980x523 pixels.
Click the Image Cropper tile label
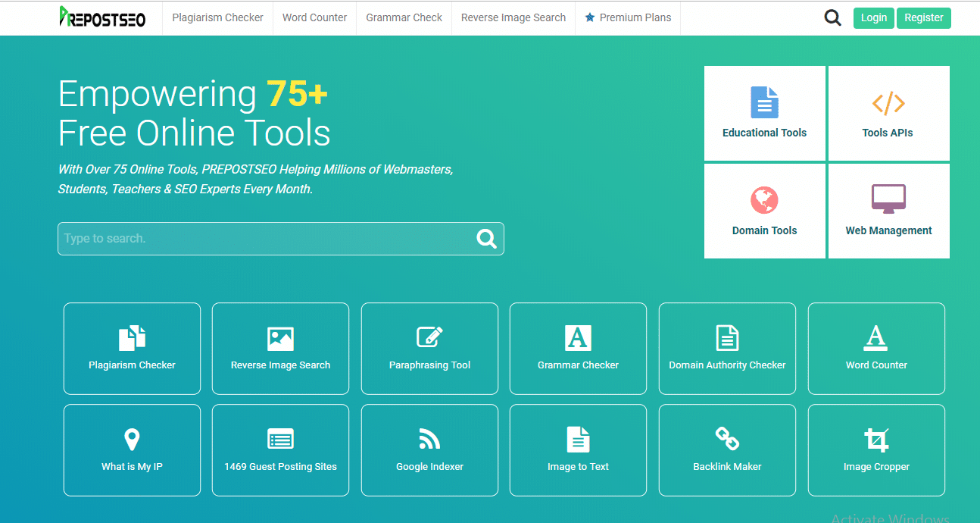pos(876,467)
